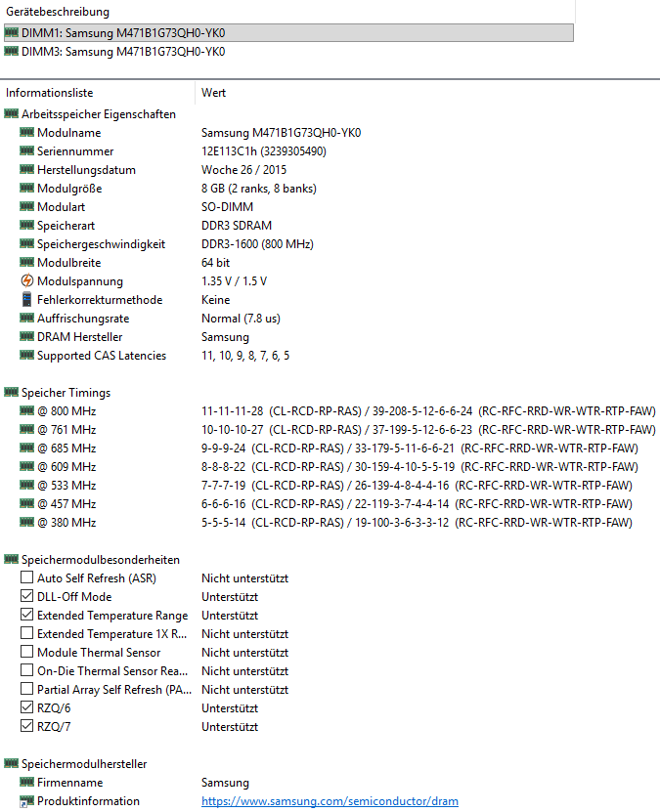The height and width of the screenshot is (812, 660).
Task: Select the value DDR3 SDRAM
Action: [x=237, y=226]
